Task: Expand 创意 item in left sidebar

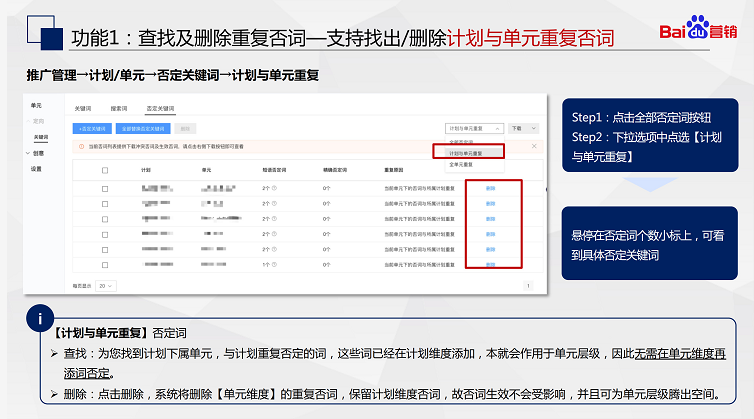Action: coord(37,153)
